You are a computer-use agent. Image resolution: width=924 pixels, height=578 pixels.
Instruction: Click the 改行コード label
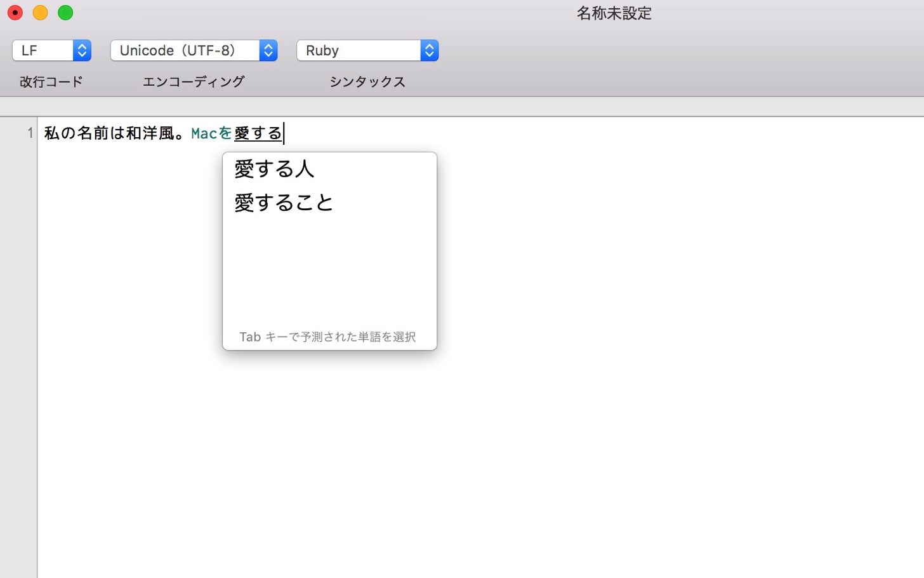click(x=51, y=82)
